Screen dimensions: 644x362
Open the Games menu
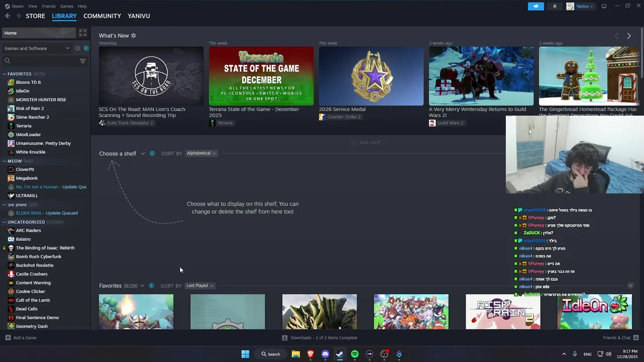pyautogui.click(x=66, y=6)
